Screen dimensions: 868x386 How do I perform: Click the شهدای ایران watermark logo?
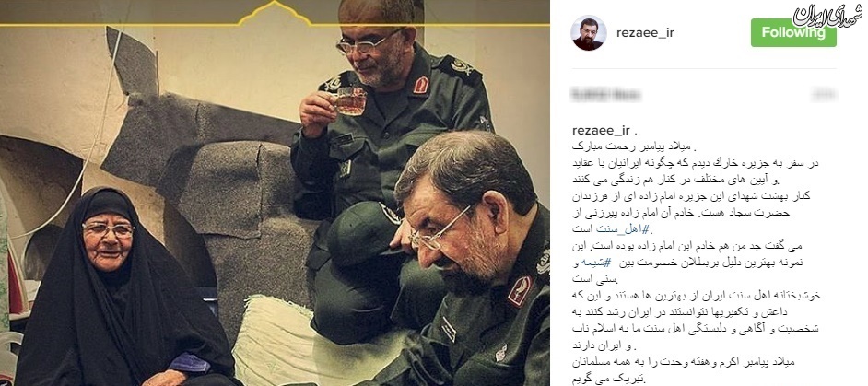pyautogui.click(x=827, y=16)
